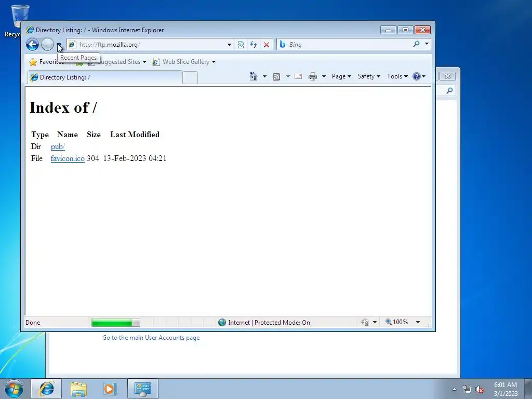
Task: Close the background User Accounts window
Action: 447,76
